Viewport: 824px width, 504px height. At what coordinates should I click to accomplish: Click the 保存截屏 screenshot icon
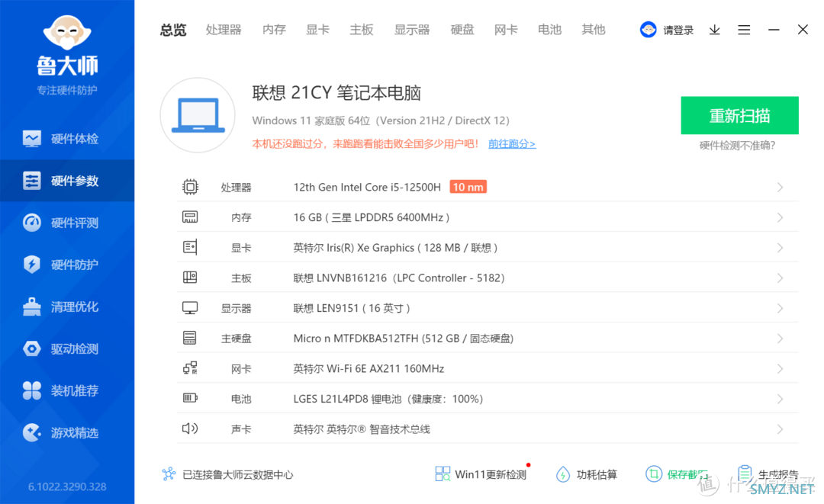click(654, 474)
